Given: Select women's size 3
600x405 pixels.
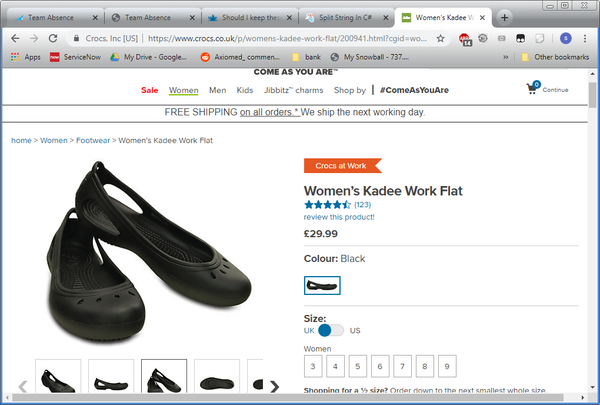Looking at the screenshot, I should pyautogui.click(x=313, y=366).
